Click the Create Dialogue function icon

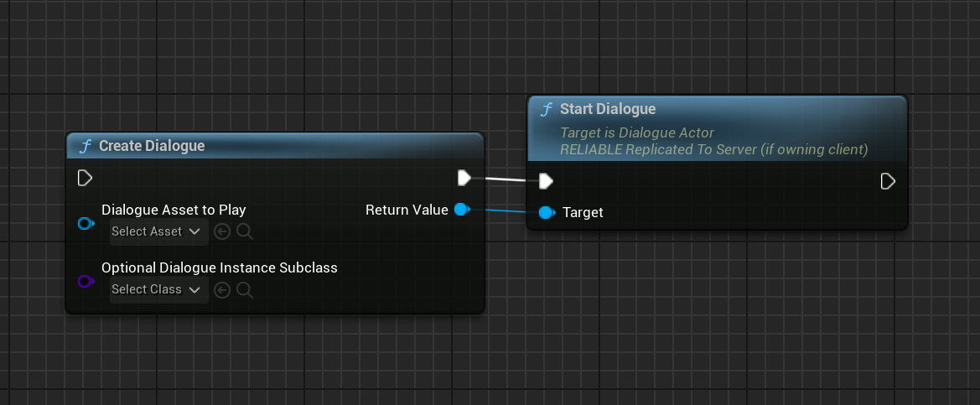(x=85, y=146)
